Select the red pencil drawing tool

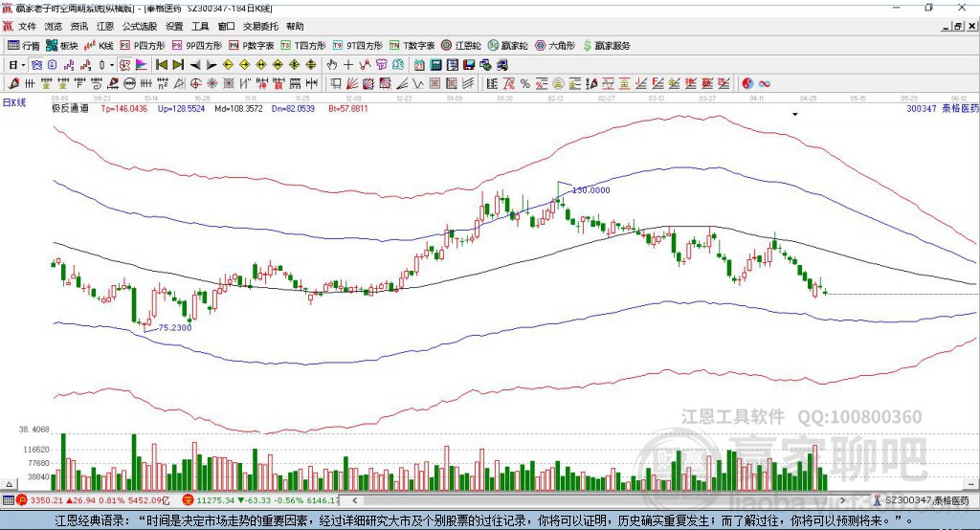[13, 83]
